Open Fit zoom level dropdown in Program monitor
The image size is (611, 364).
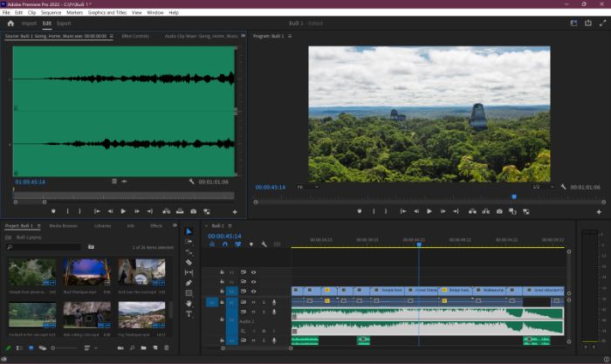point(308,187)
